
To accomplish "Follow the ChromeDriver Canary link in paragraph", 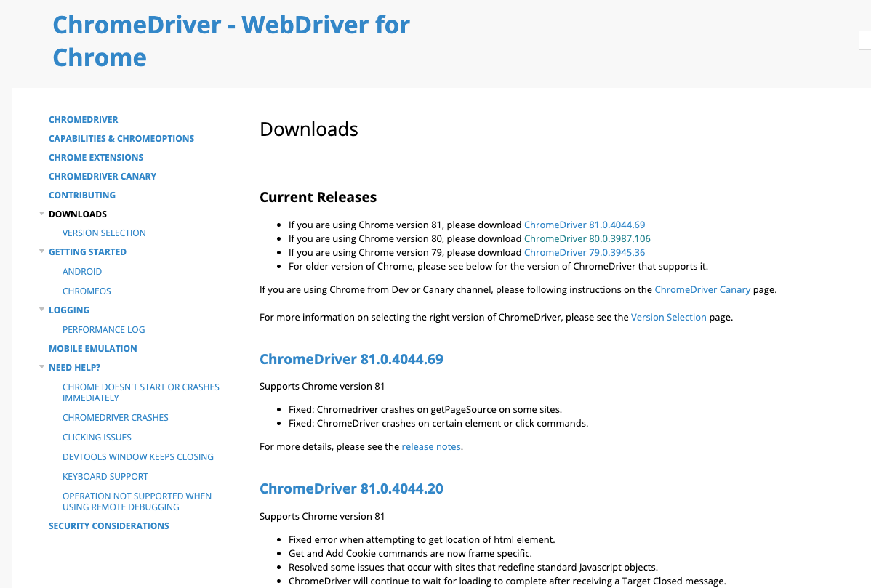I will point(702,290).
